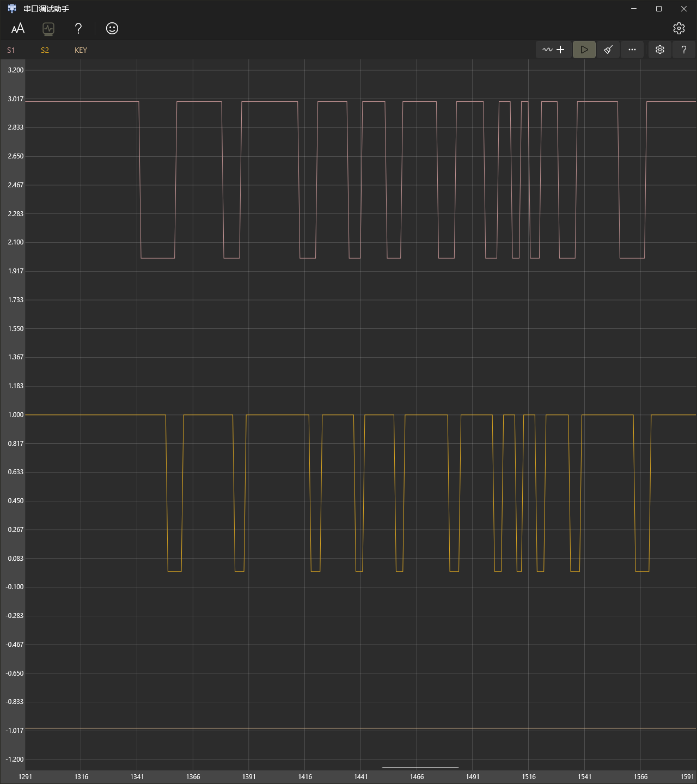The image size is (697, 784).
Task: Toggle the KEY channel legend
Action: 81,50
